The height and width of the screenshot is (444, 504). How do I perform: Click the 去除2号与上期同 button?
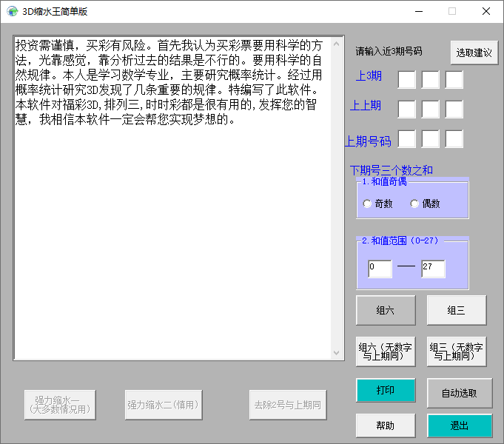click(x=288, y=405)
